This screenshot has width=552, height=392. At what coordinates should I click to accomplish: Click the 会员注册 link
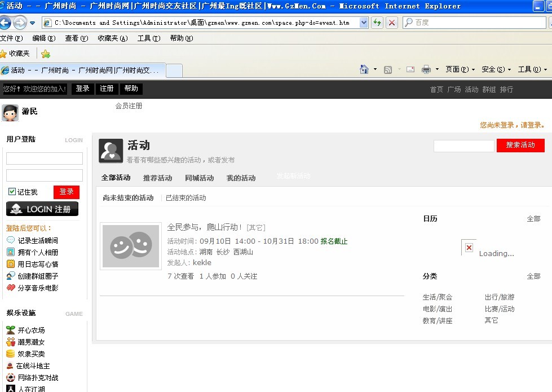coord(129,106)
